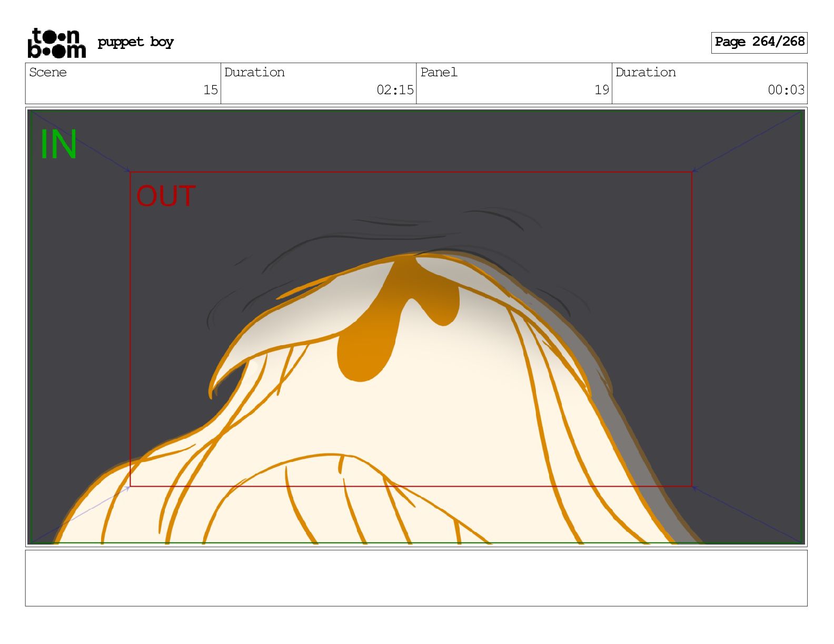Click the green 'IN' camera label
Viewport: 834px width, 644px height.
pos(58,144)
